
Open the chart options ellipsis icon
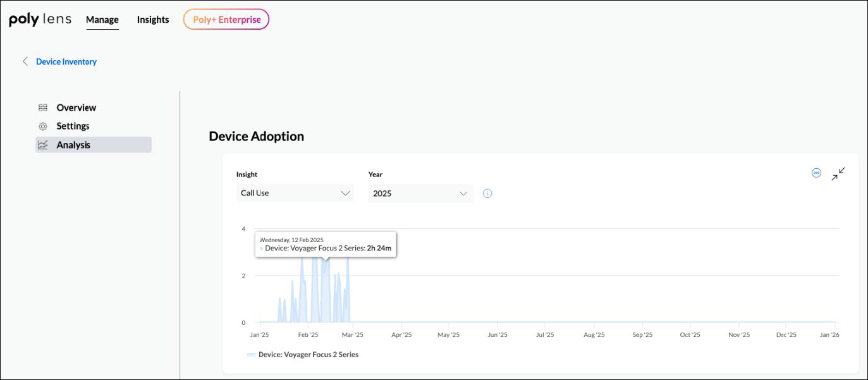tap(816, 173)
